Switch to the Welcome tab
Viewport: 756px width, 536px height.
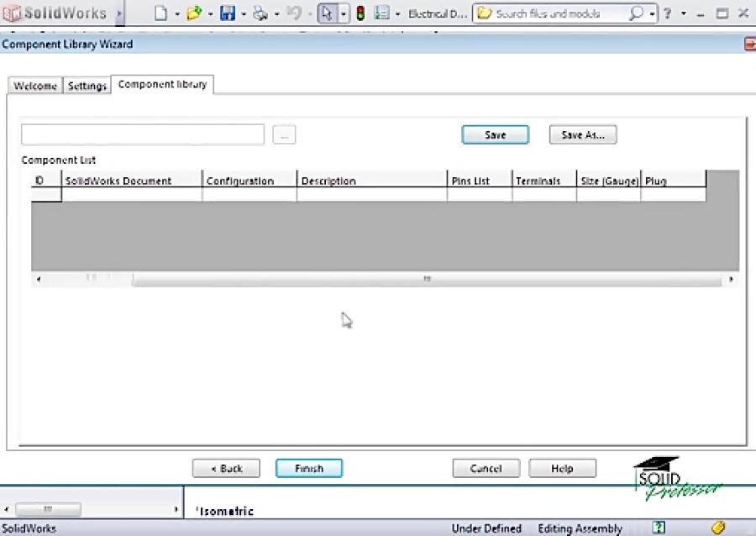click(x=34, y=85)
